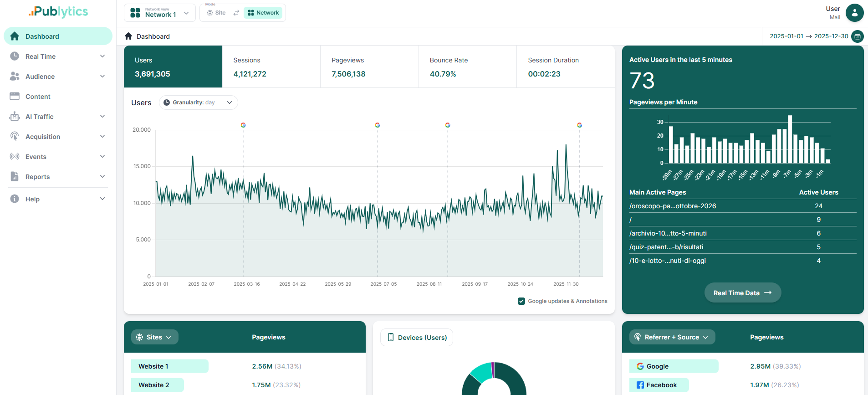Click the Reports document icon in sidebar

click(15, 176)
